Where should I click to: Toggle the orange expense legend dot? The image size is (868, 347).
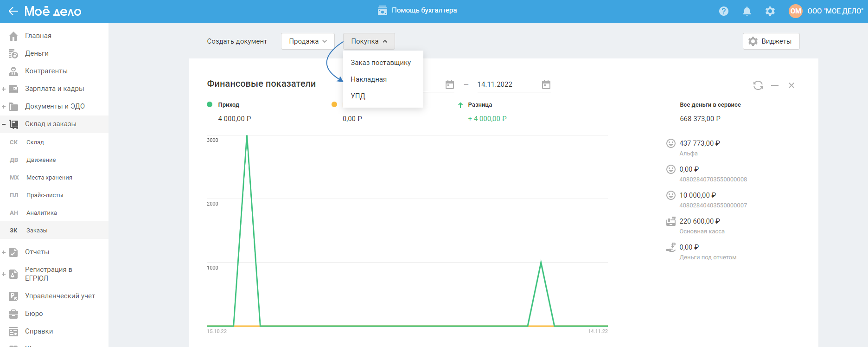click(334, 105)
